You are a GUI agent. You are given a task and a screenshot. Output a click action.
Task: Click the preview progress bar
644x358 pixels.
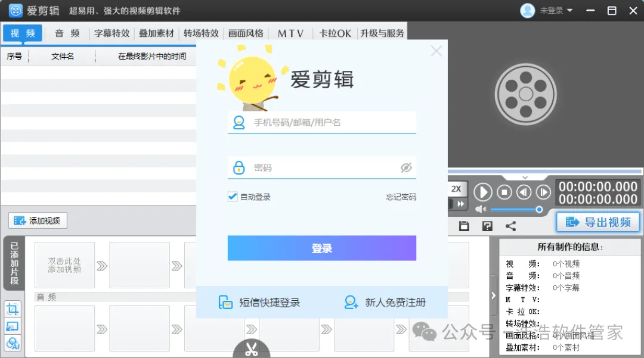(544, 172)
